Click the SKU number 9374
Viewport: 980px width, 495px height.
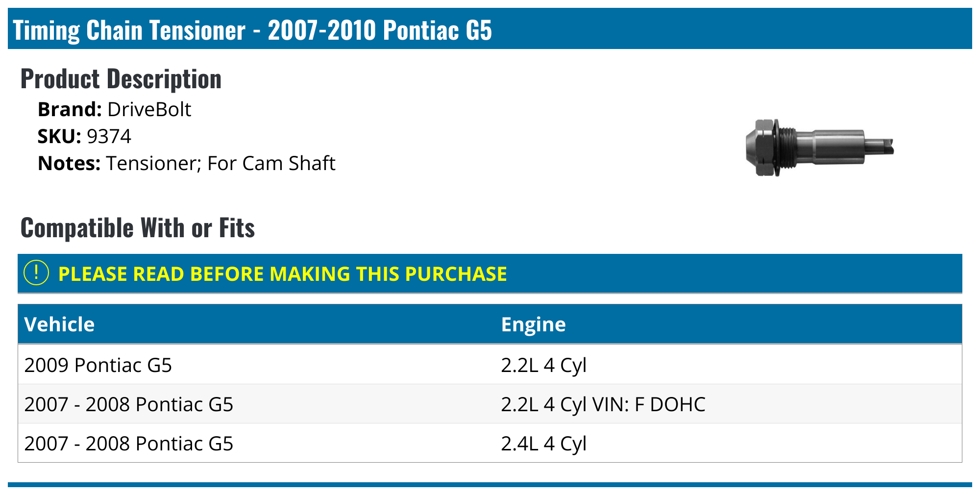coord(109,136)
